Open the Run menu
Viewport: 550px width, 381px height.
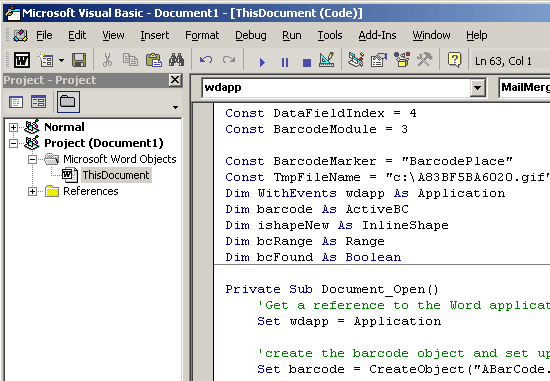(291, 35)
